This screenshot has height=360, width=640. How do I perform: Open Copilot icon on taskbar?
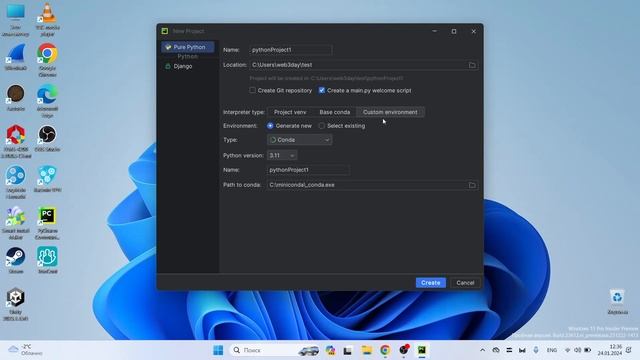pyautogui.click(x=330, y=350)
